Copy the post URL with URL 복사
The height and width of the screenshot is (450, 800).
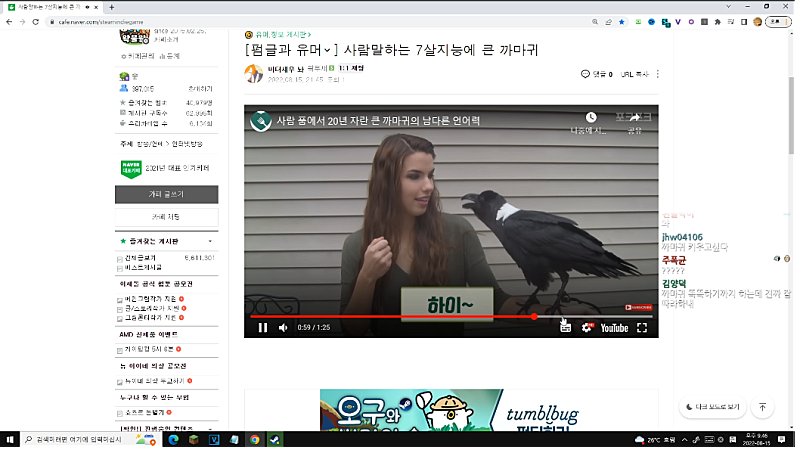point(634,74)
